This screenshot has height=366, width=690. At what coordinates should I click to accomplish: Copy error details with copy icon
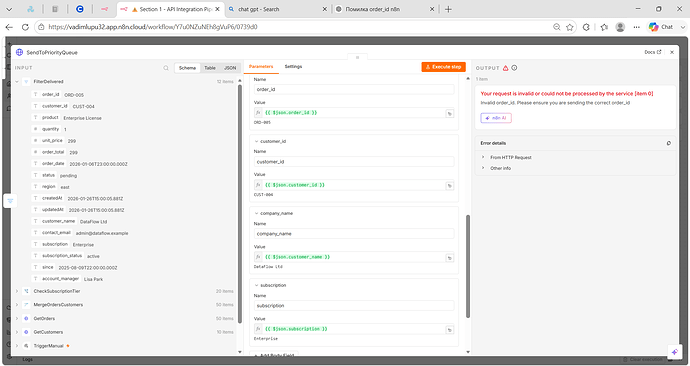[669, 143]
